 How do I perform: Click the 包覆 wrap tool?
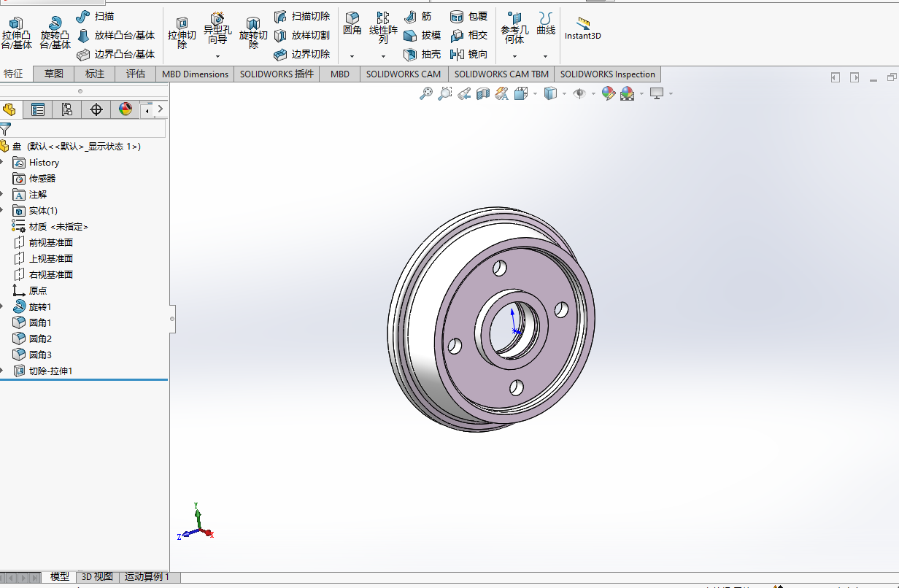(469, 16)
